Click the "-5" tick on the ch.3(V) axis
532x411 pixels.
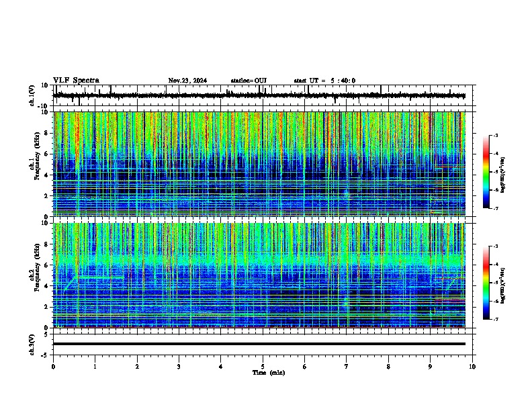point(46,355)
